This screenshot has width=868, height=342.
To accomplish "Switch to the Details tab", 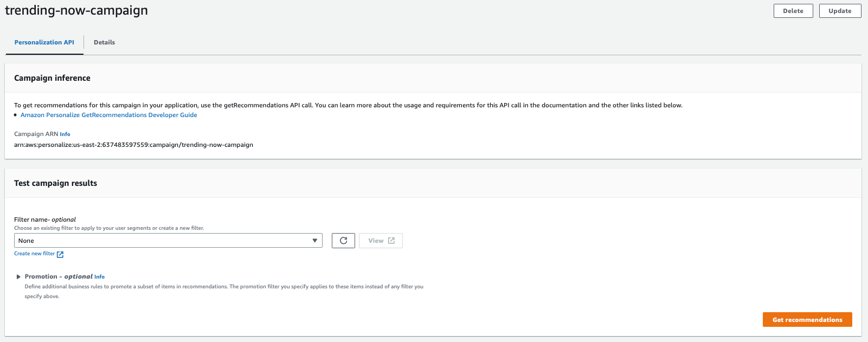I will coord(104,42).
